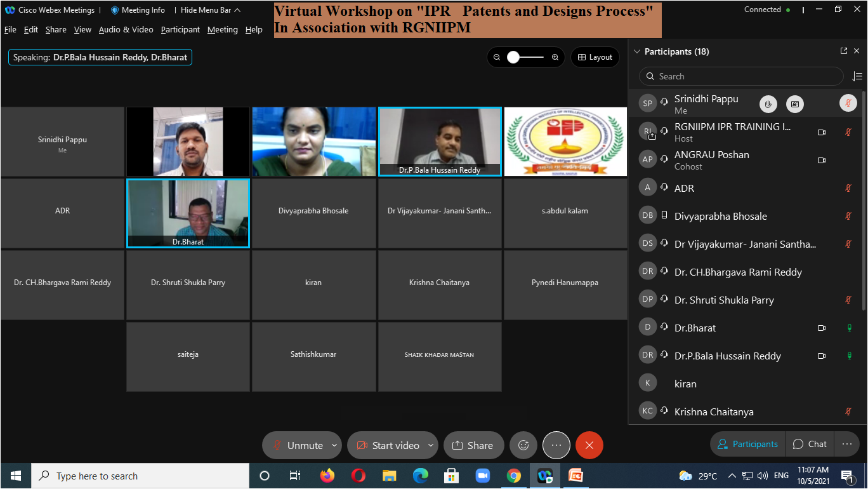The height and width of the screenshot is (489, 868).
Task: Start video with the camera button
Action: pos(387,445)
